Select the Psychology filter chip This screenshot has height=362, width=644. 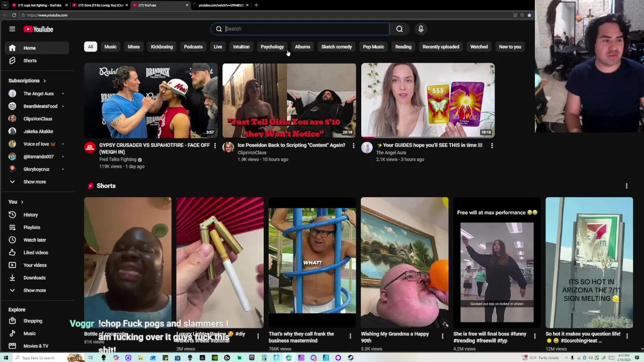(x=272, y=47)
